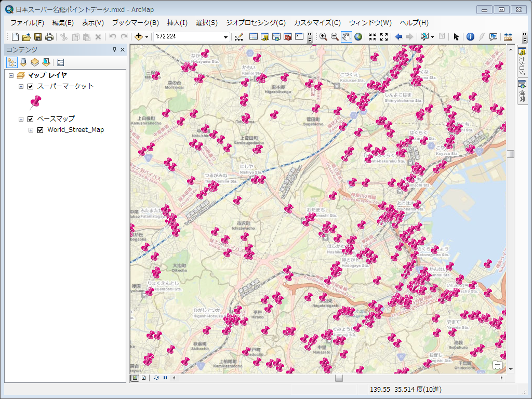
Task: Open the Python window
Action: (299, 37)
